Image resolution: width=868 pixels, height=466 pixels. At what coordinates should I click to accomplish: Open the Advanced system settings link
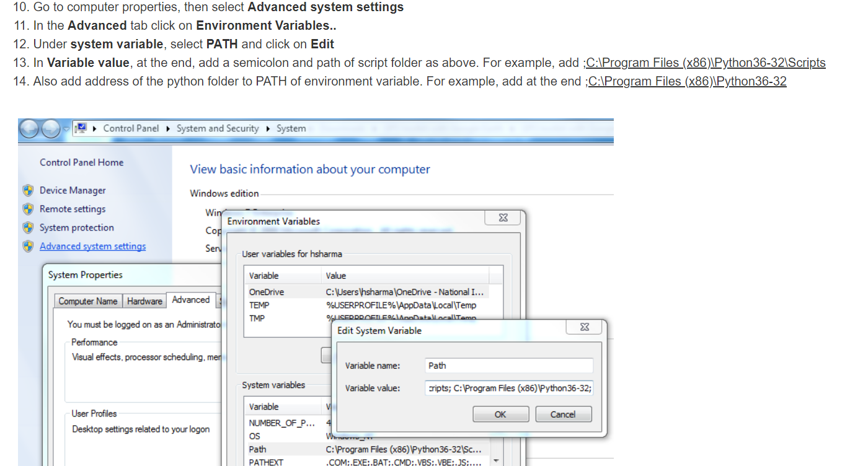click(92, 246)
